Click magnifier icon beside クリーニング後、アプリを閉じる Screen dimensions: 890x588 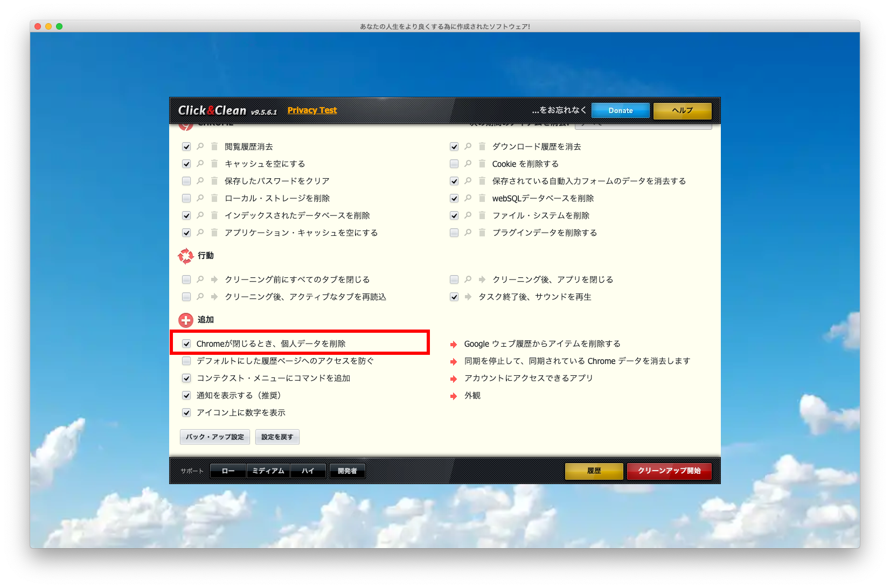[x=468, y=279]
